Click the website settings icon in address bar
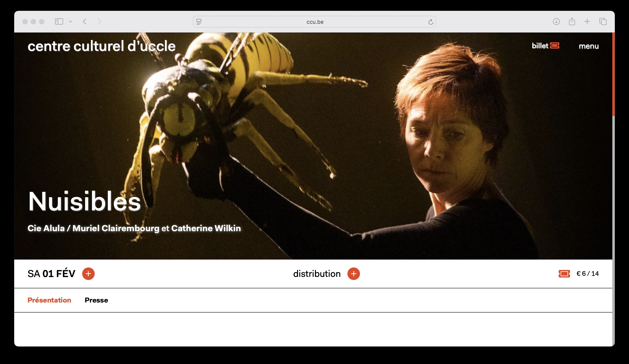This screenshot has width=629, height=364. coord(199,22)
